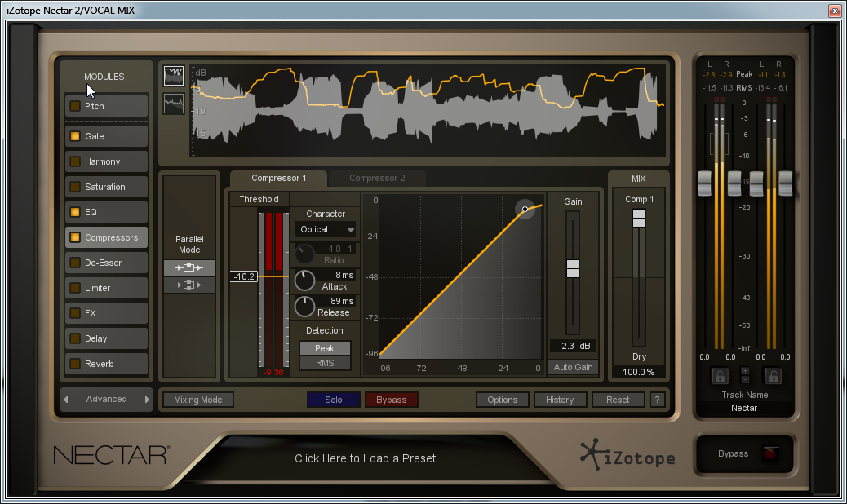Click the iZotope logo

627,455
